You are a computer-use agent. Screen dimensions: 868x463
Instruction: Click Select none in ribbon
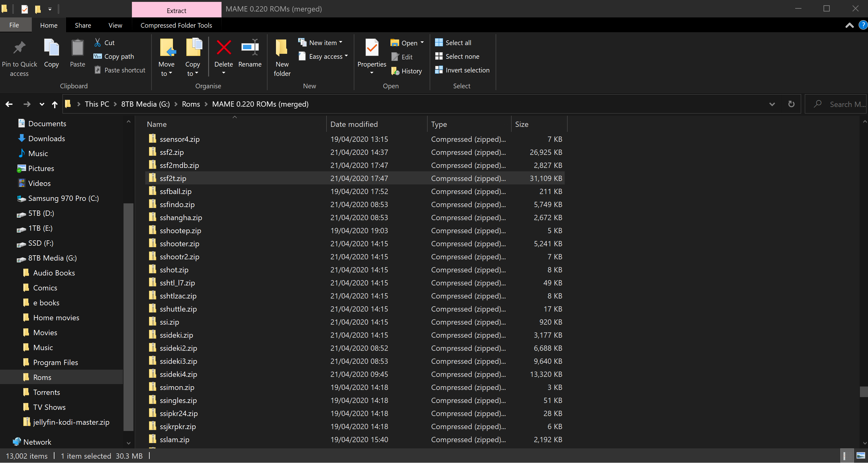point(457,56)
